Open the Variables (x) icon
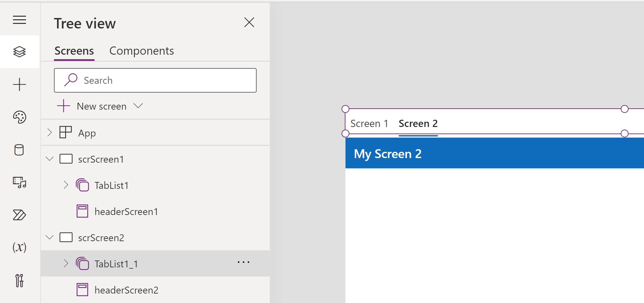The height and width of the screenshot is (303, 644). tap(20, 247)
